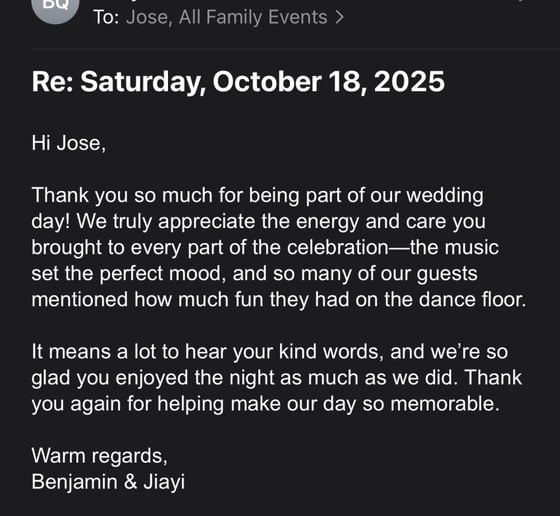The height and width of the screenshot is (516, 560).
Task: Select recipient Jose in the To field
Action: click(147, 17)
